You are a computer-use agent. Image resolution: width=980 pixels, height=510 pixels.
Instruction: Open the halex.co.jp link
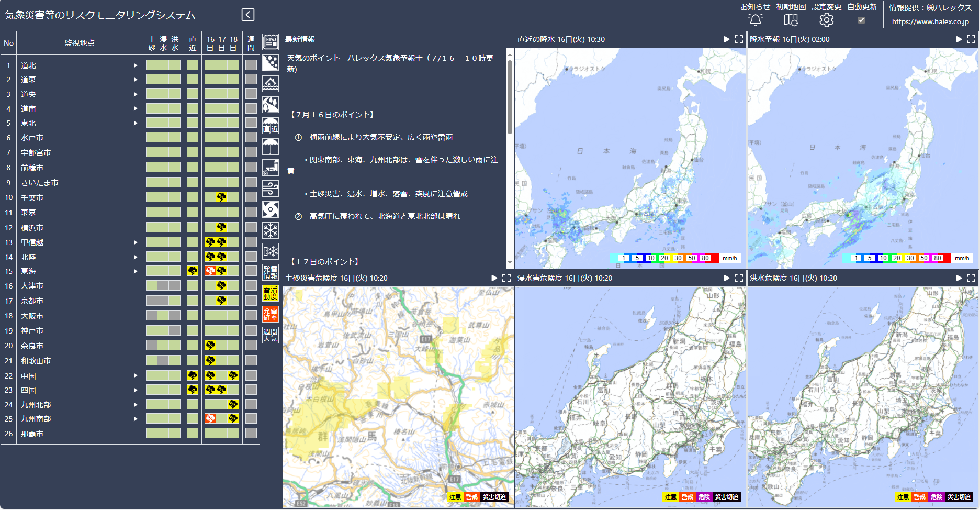click(930, 21)
